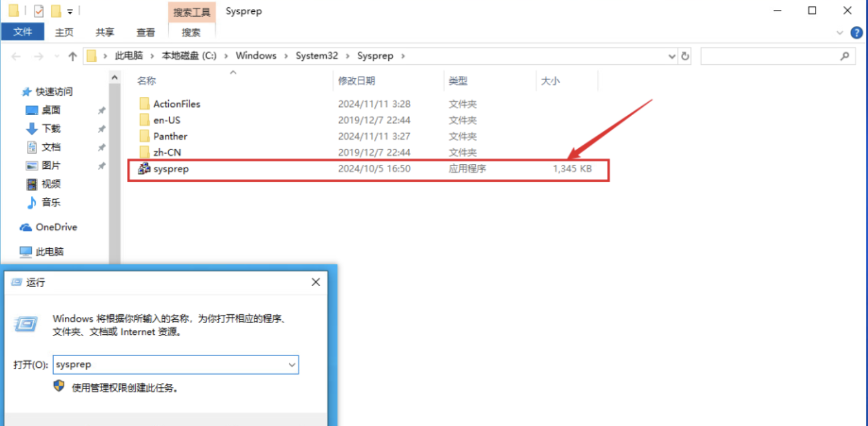Expand breadcrumb chevron after System32
This screenshot has width=868, height=426.
coord(348,56)
